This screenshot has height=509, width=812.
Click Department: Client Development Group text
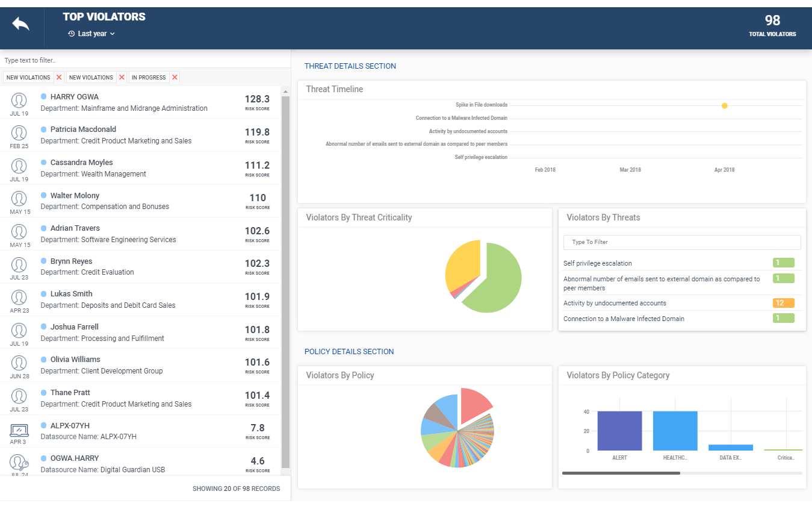pos(102,371)
